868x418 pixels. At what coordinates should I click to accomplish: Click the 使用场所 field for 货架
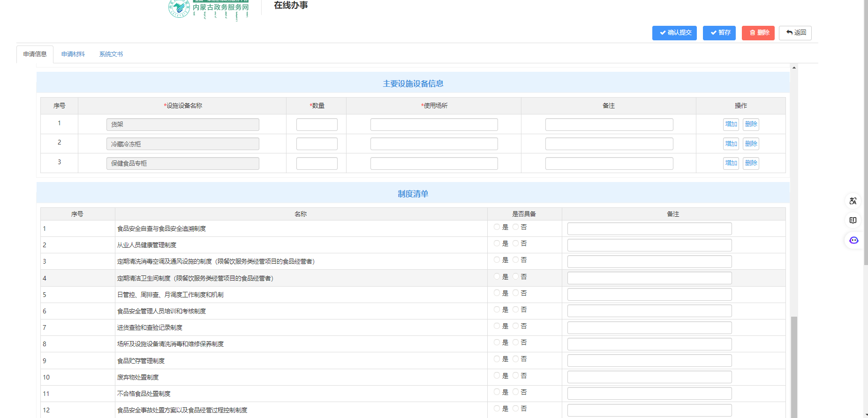point(434,125)
